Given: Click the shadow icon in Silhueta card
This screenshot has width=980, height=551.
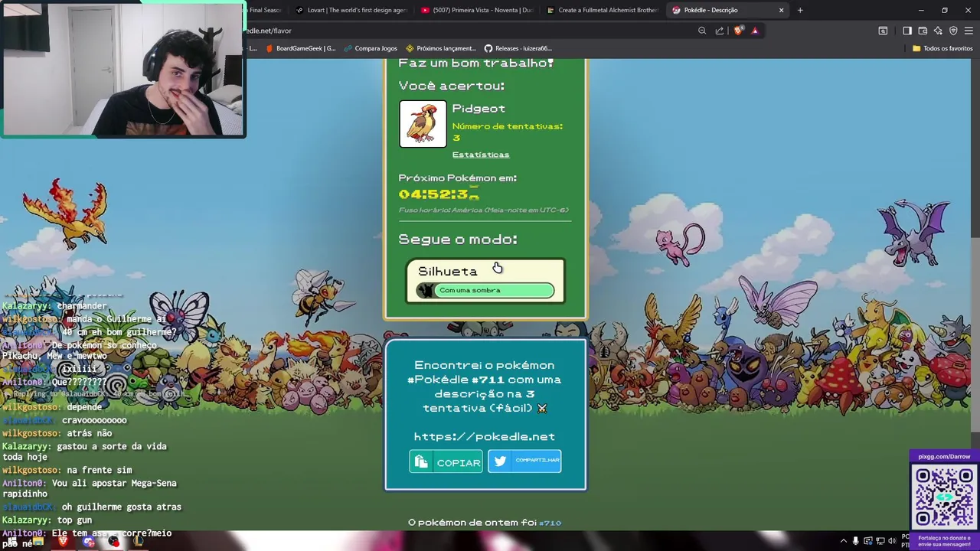Looking at the screenshot, I should (425, 290).
